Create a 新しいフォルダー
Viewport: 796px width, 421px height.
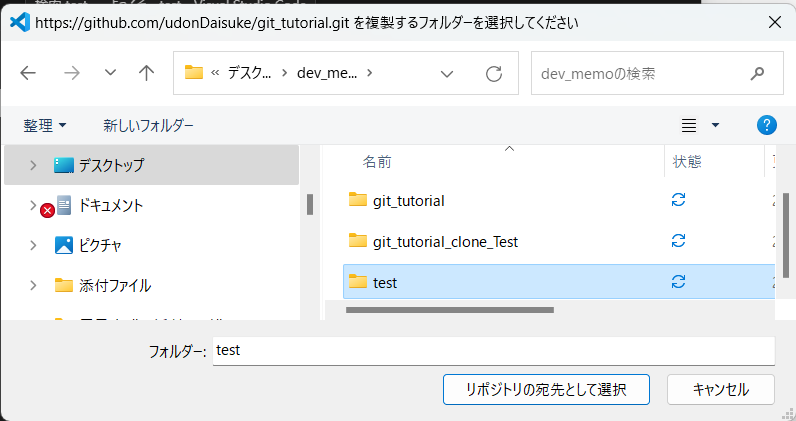click(148, 125)
